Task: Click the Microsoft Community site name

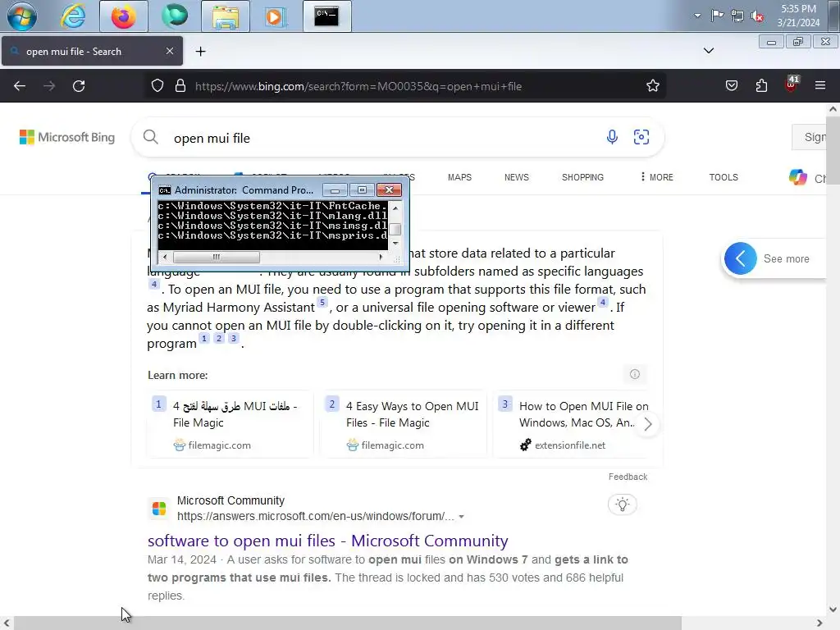Action: click(231, 500)
